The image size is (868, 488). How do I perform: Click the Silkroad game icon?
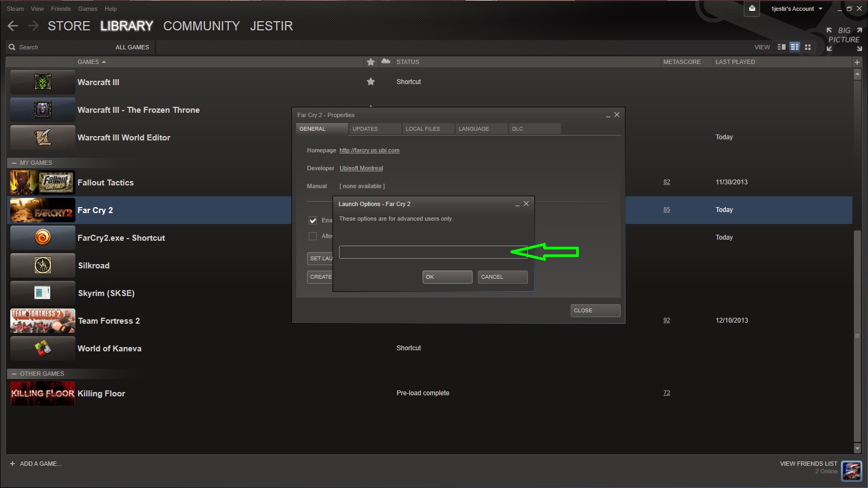pyautogui.click(x=43, y=265)
